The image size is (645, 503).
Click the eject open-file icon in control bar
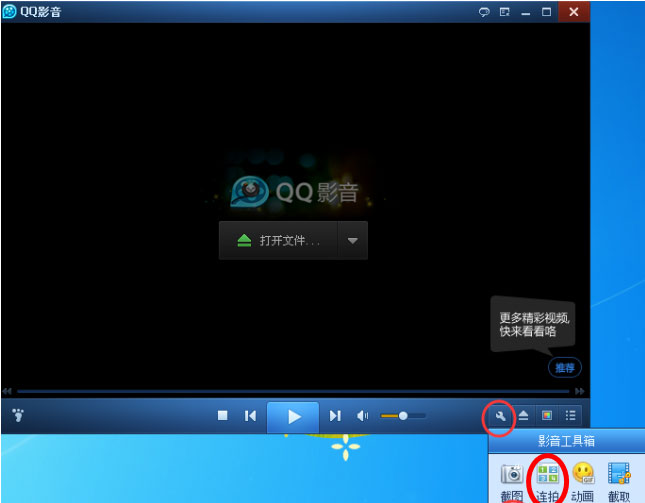(523, 416)
